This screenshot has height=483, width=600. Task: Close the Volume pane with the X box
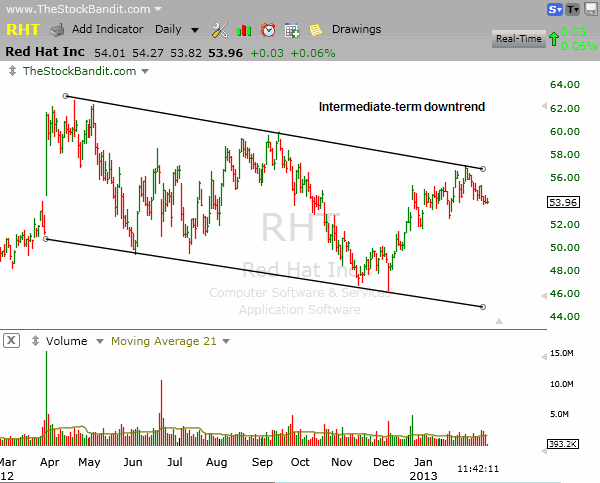tap(11, 340)
